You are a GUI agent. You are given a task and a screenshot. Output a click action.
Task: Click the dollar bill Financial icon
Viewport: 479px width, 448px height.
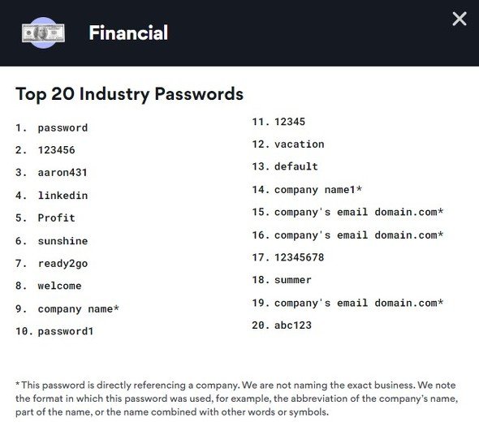43,32
